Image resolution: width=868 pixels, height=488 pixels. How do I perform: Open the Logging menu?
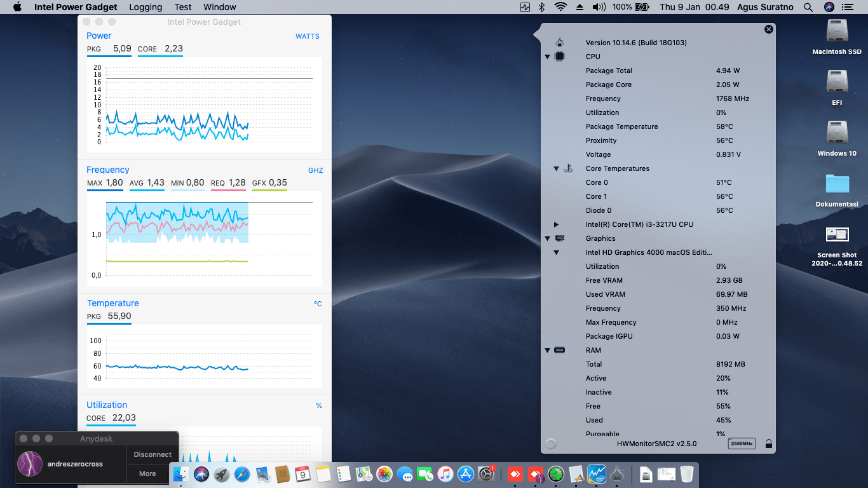click(x=146, y=7)
